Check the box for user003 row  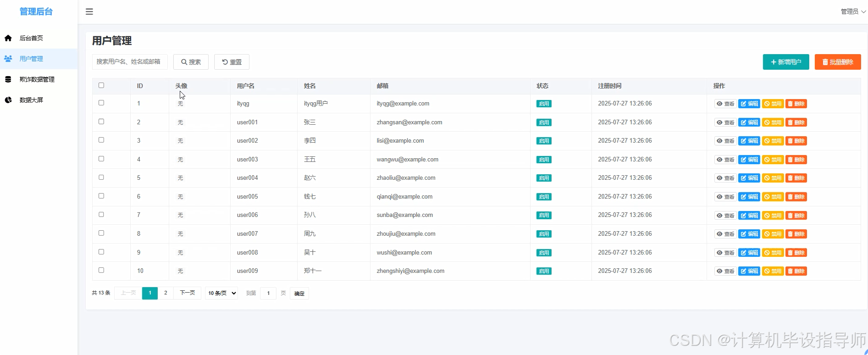101,159
